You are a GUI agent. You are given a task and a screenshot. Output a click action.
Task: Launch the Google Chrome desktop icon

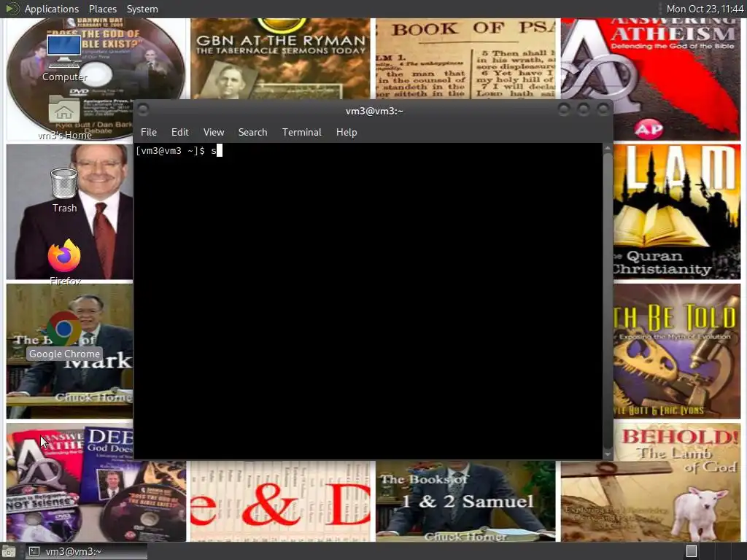(64, 335)
